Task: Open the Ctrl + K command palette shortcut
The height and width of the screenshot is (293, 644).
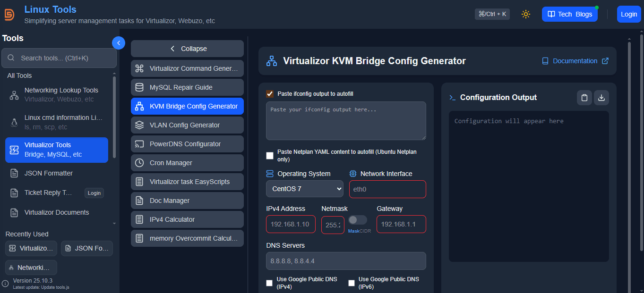Action: point(492,14)
